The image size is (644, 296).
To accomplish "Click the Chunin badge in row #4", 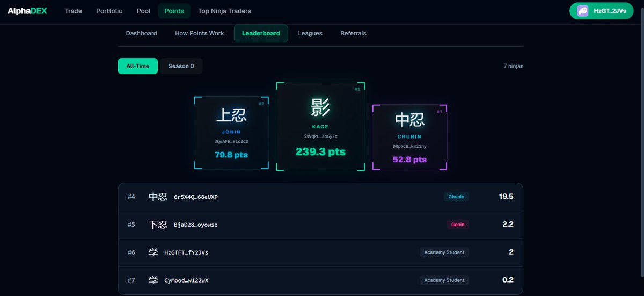I will [x=457, y=197].
